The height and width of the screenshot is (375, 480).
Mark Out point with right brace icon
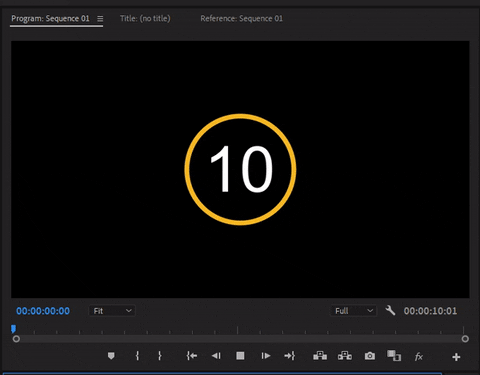click(160, 356)
